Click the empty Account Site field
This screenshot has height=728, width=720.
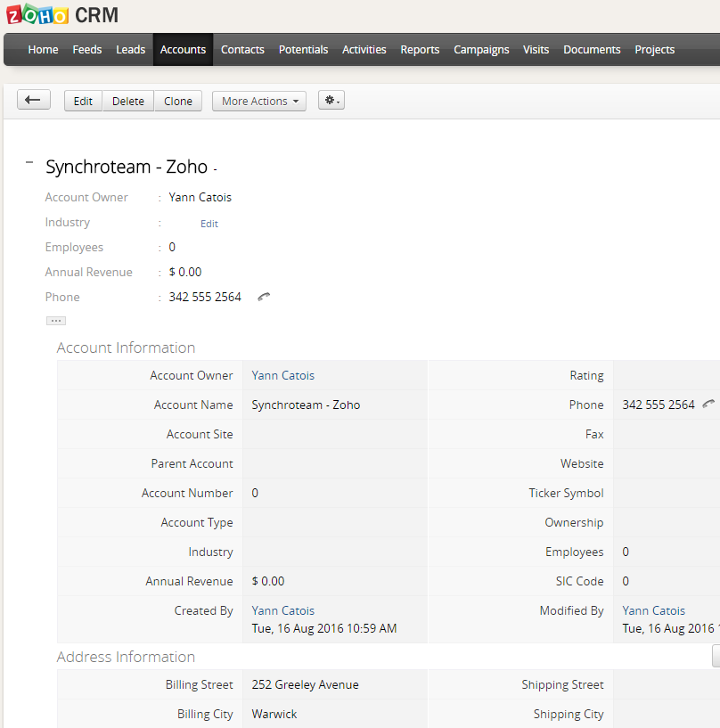pos(335,434)
